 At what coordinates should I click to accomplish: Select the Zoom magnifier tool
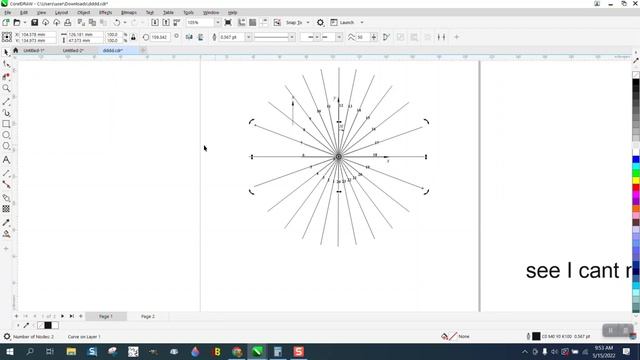pyautogui.click(x=6, y=88)
